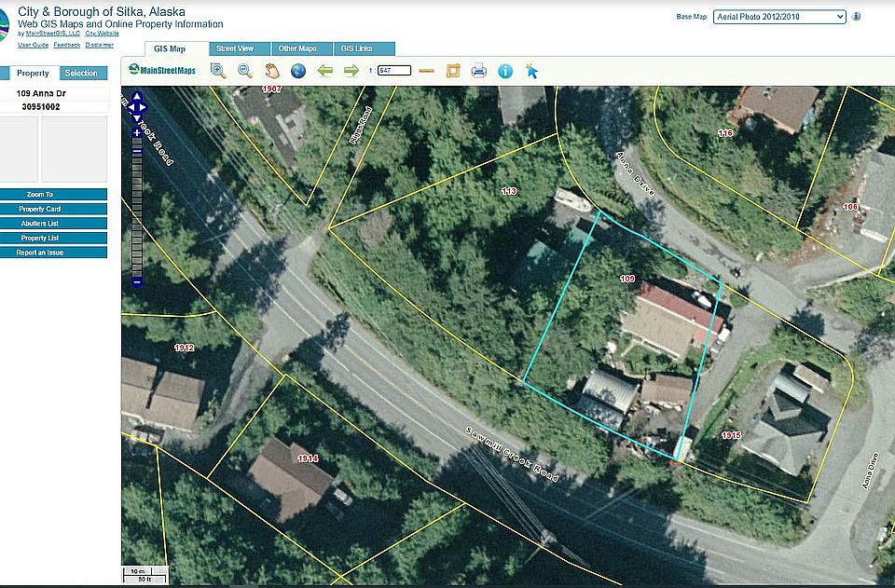Click the Base Map info icon

856,17
